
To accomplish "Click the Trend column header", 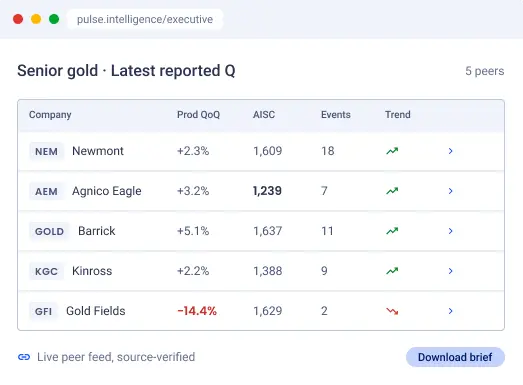I will [398, 115].
